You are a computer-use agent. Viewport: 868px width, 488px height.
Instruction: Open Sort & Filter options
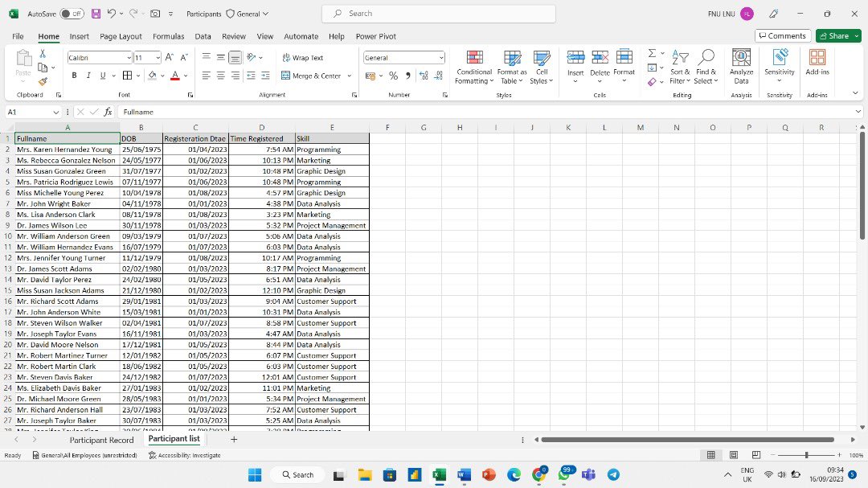[679, 69]
